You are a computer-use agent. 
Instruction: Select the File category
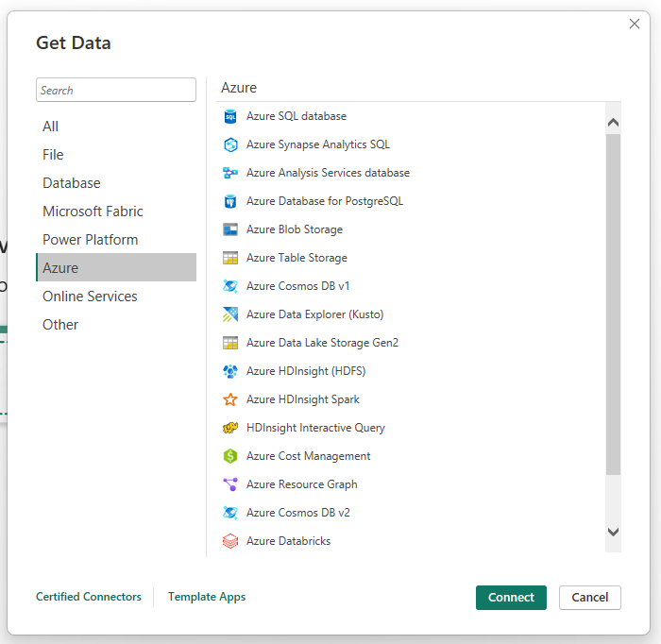(x=116, y=155)
